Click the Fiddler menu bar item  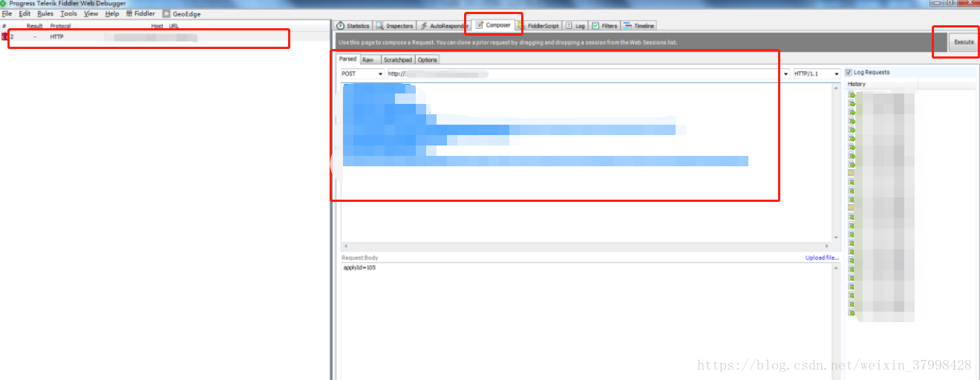141,13
